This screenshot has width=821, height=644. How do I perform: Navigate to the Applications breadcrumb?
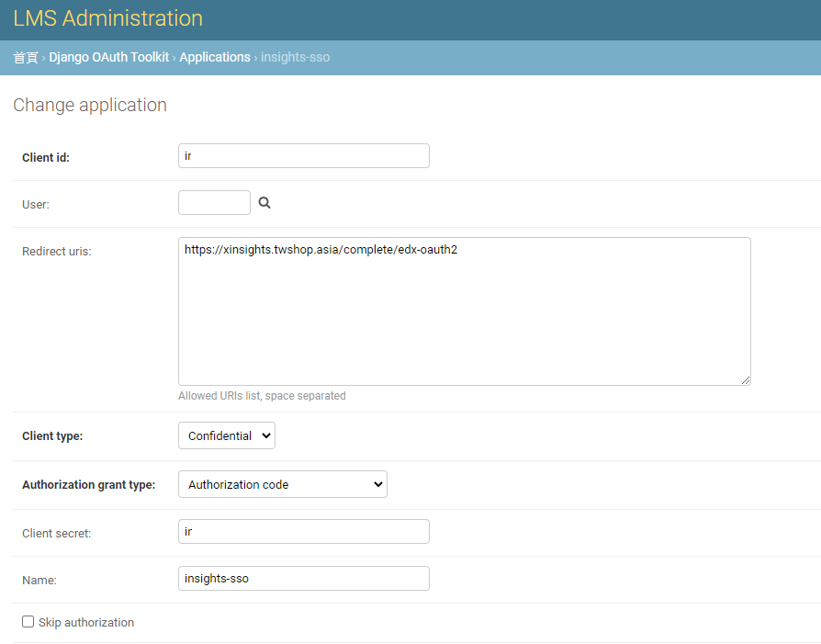215,57
